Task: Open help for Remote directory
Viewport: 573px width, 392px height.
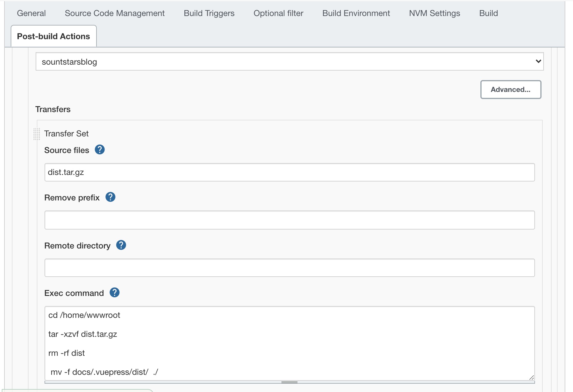Action: (x=121, y=245)
